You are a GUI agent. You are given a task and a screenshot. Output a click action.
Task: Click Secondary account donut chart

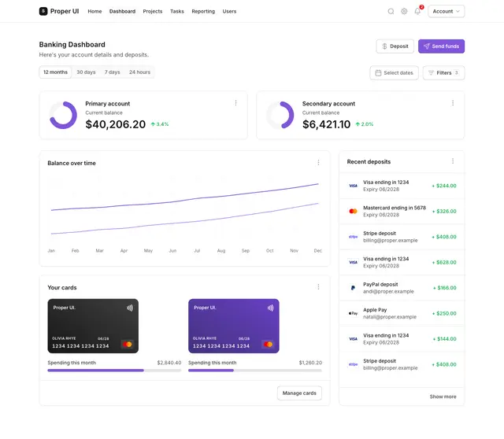tap(280, 115)
